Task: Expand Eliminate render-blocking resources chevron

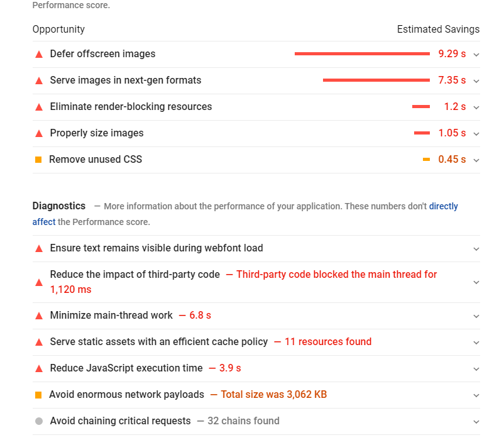Action: (x=476, y=107)
